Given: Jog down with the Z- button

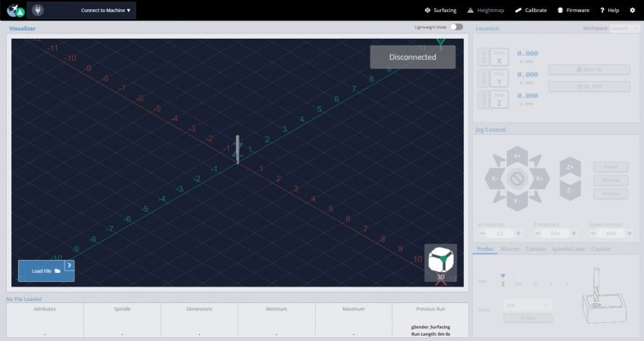Looking at the screenshot, I should tap(571, 189).
